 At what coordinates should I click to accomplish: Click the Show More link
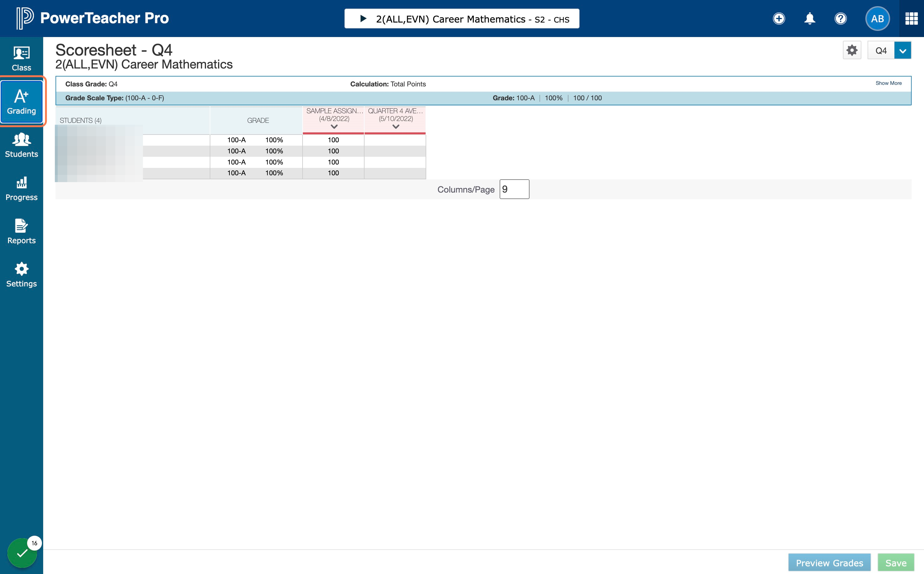pos(888,83)
